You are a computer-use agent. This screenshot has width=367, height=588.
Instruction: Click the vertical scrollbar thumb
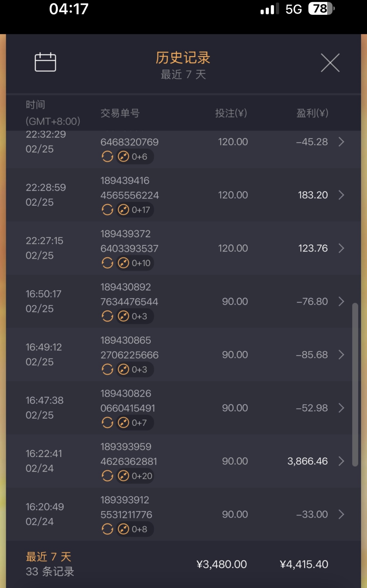tap(355, 384)
